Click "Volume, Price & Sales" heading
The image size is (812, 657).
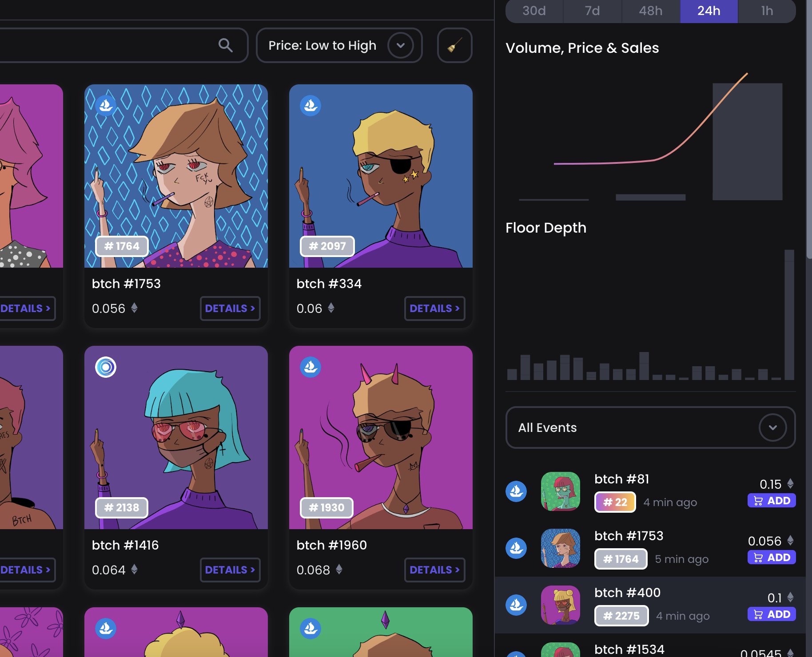pyautogui.click(x=582, y=48)
